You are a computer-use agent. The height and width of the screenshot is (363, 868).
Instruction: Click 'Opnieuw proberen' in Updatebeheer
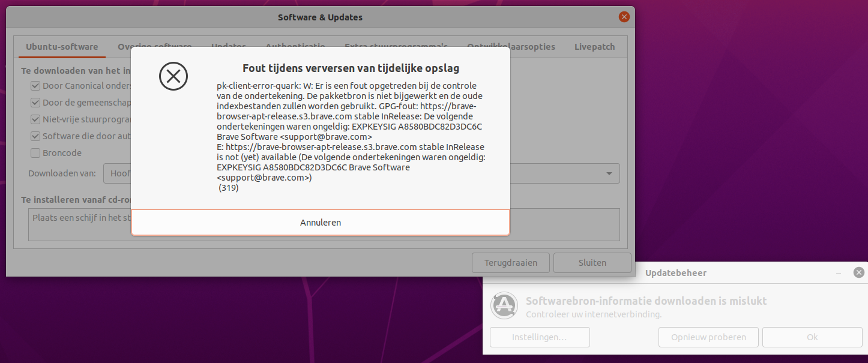[x=708, y=337]
